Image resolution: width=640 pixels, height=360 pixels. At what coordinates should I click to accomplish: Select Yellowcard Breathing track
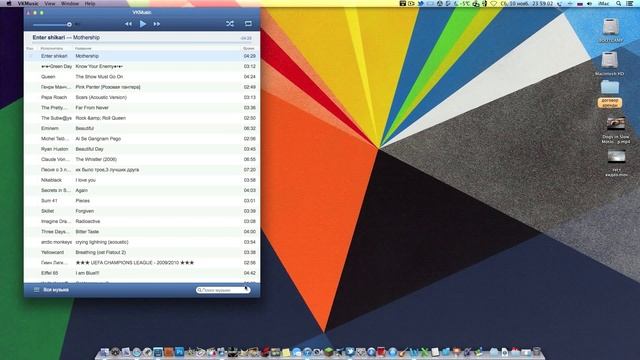point(142,252)
